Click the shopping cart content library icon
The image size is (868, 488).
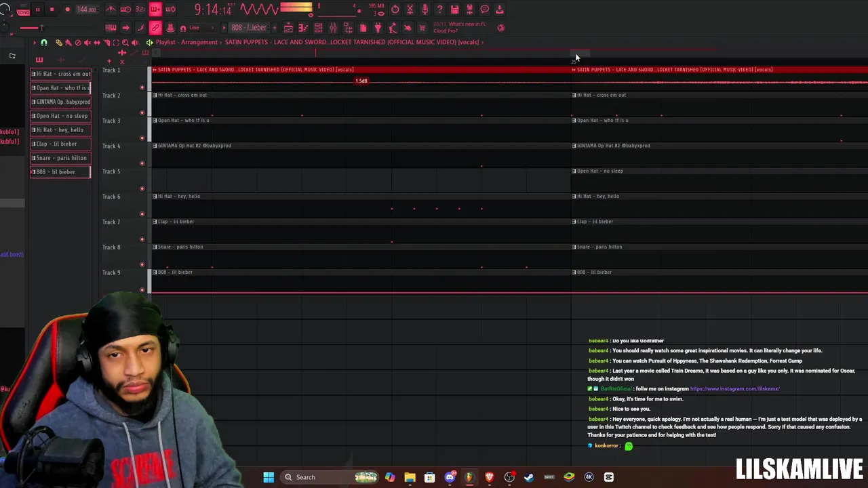pyautogui.click(x=422, y=28)
